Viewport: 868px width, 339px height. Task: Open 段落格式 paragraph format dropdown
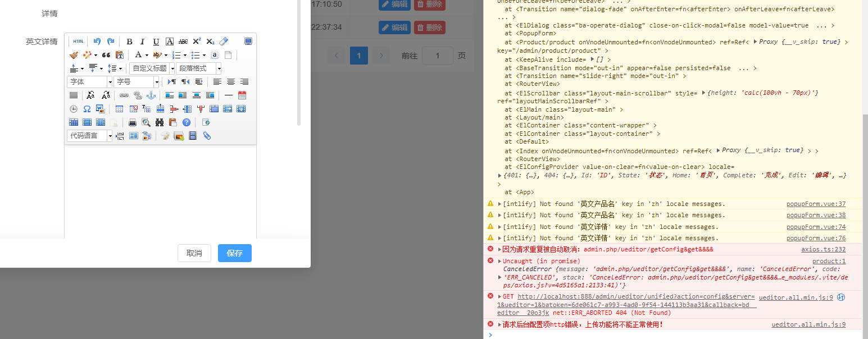pos(199,68)
